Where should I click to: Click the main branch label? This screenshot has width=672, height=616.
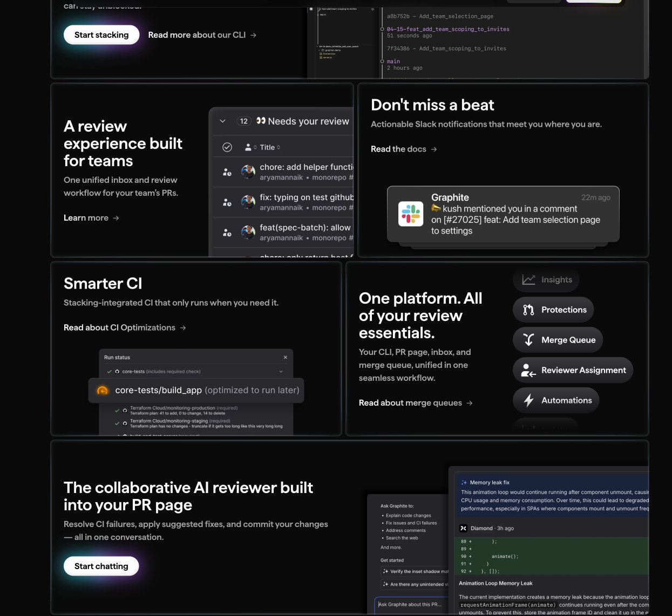click(x=393, y=61)
